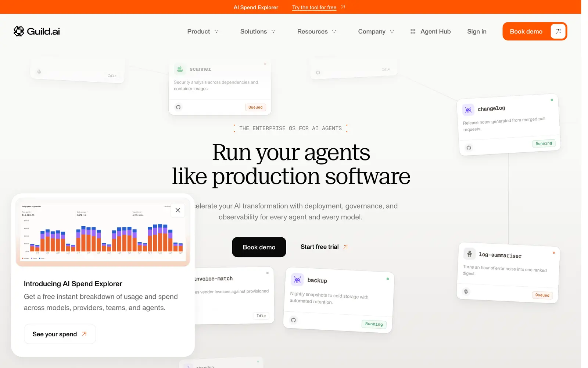Click the log-summariser agent icon
Screen dimensions: 588x368
click(469, 254)
